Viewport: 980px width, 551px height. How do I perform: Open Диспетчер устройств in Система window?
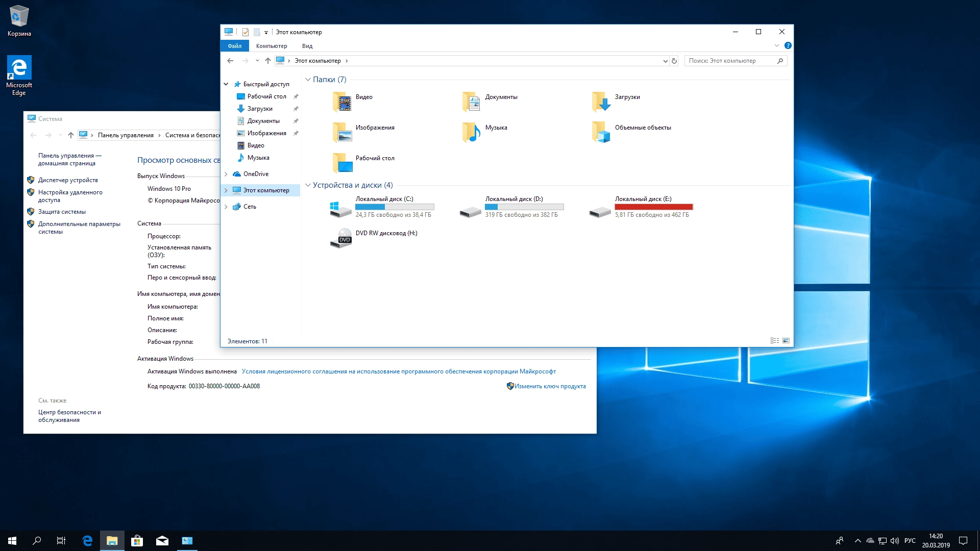(x=68, y=180)
